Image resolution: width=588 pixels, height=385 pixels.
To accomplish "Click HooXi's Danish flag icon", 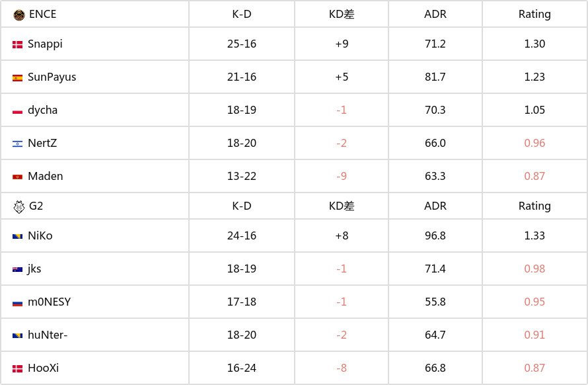I will (x=17, y=369).
